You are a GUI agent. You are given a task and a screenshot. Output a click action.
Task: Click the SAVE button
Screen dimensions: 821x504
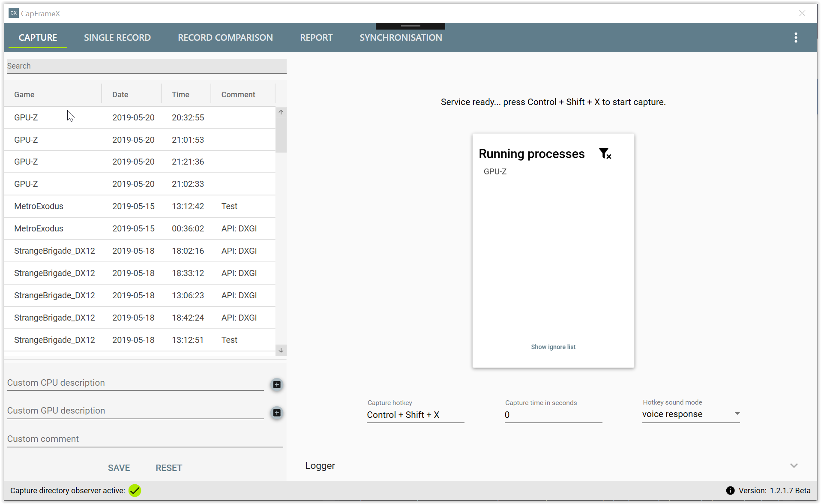[x=119, y=468]
